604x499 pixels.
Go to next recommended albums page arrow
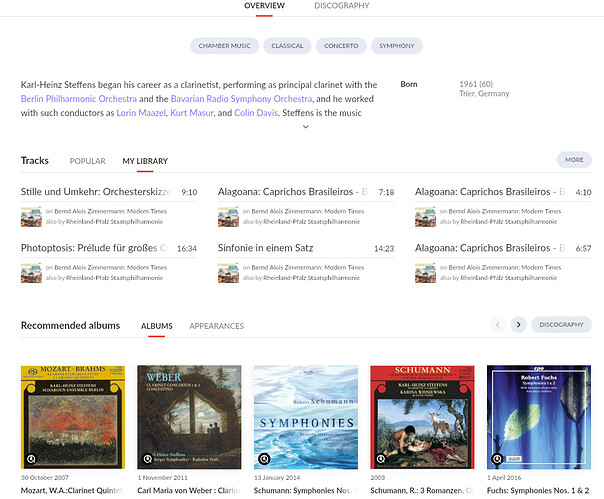(x=518, y=324)
